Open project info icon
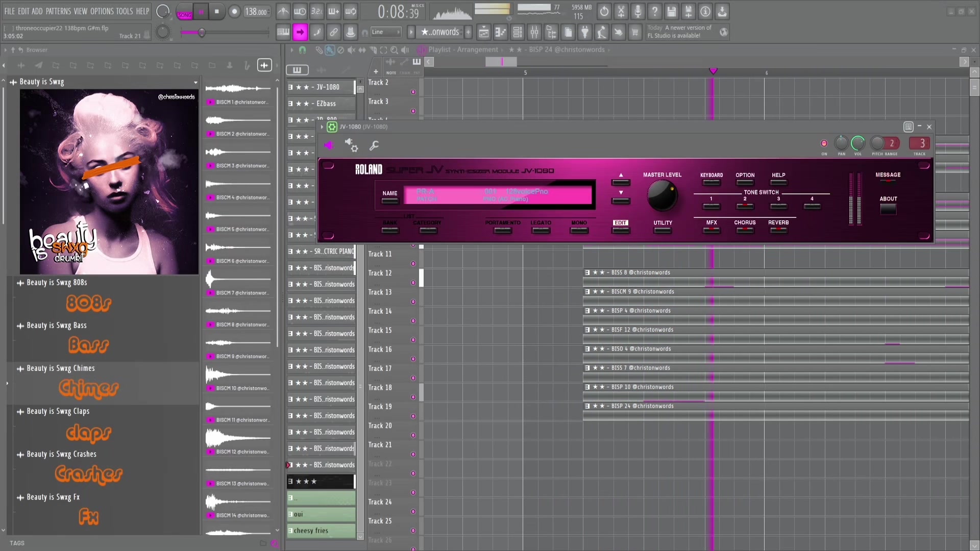The width and height of the screenshot is (980, 551). pos(705,11)
